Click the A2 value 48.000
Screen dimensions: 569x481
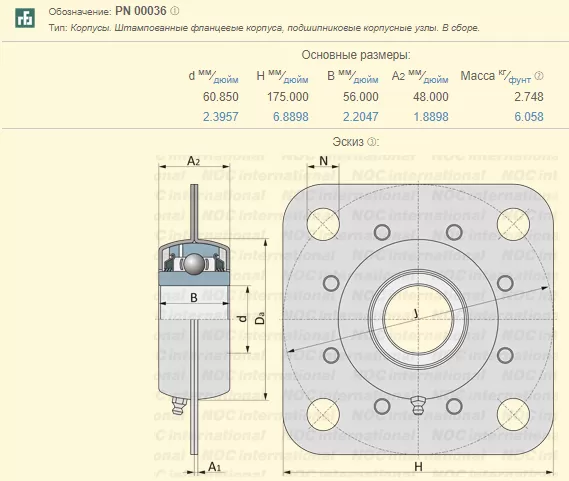coord(431,97)
